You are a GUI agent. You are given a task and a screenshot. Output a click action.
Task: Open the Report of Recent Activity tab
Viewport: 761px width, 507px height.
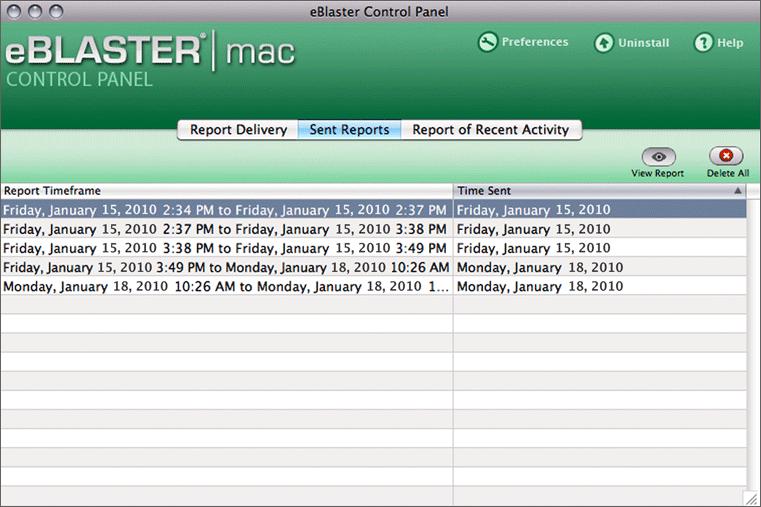(491, 130)
